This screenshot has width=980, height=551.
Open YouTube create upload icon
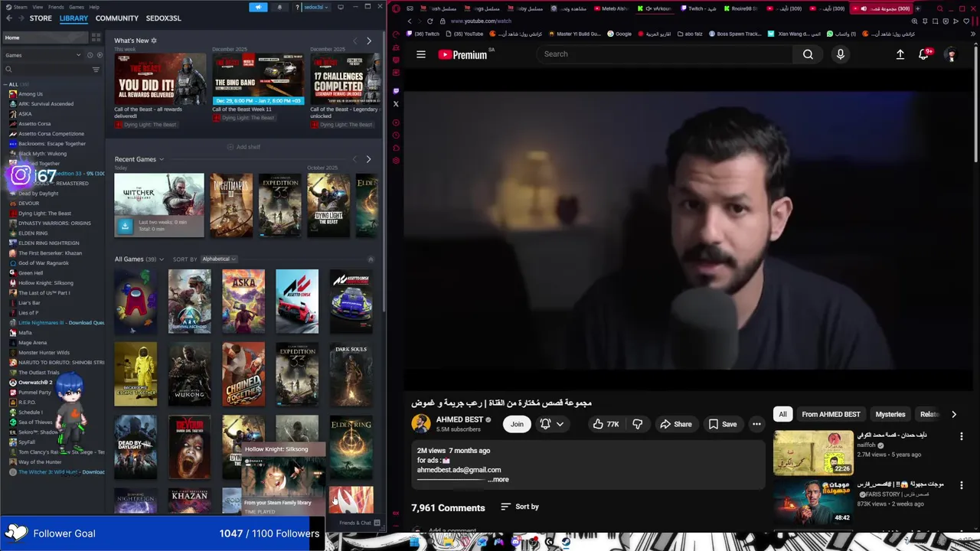click(900, 54)
